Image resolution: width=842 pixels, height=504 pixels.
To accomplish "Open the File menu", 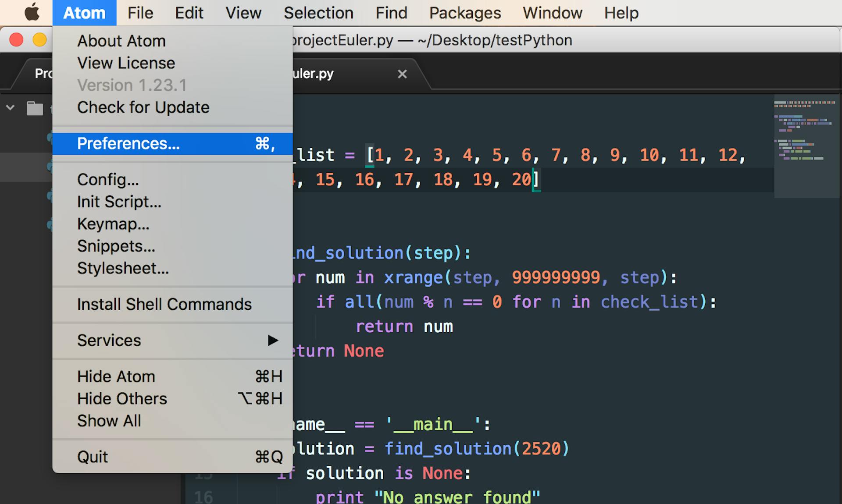I will point(139,13).
